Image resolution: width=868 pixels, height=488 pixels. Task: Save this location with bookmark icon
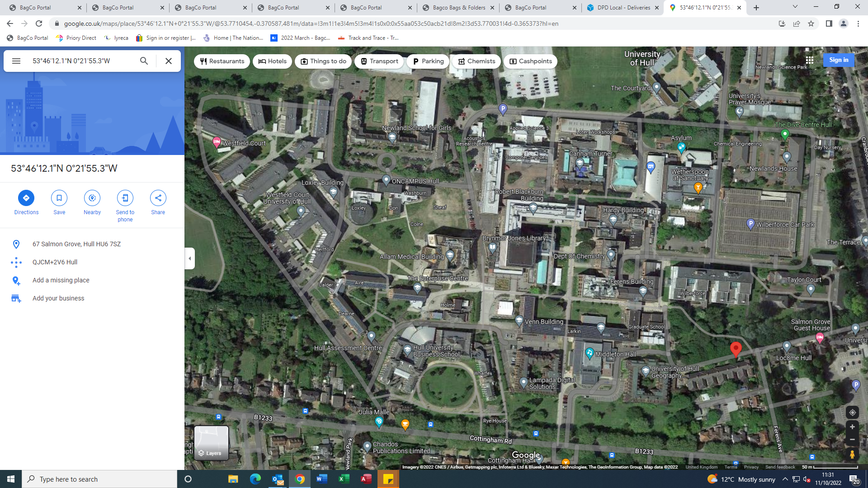[x=59, y=198]
